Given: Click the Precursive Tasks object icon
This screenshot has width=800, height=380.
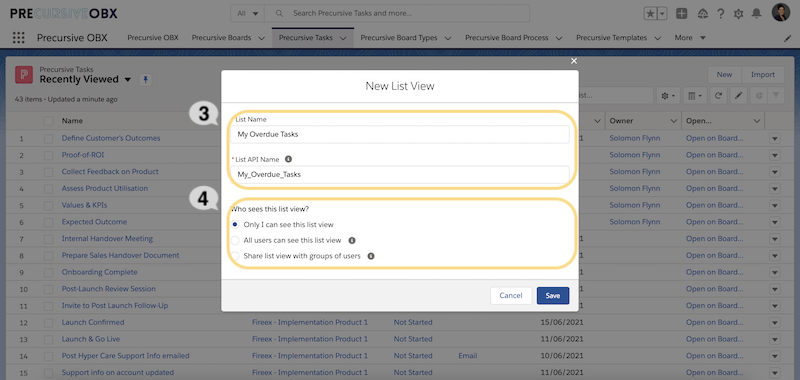Looking at the screenshot, I should point(24,75).
